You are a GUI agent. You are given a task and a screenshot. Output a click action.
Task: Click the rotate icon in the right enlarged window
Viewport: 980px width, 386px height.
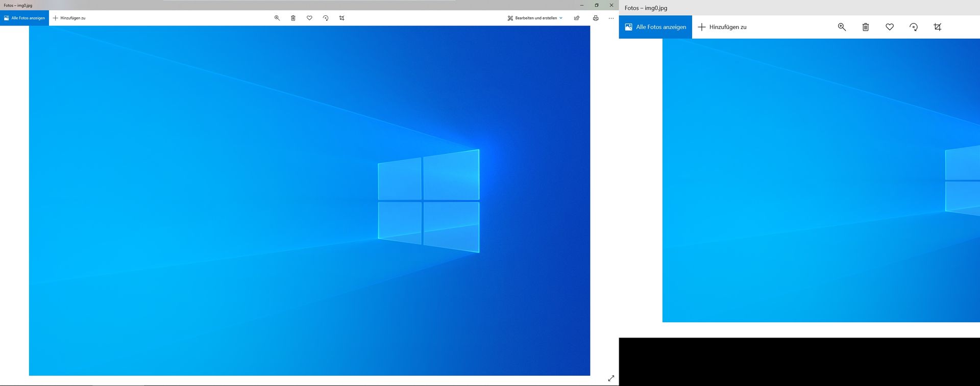click(x=914, y=27)
